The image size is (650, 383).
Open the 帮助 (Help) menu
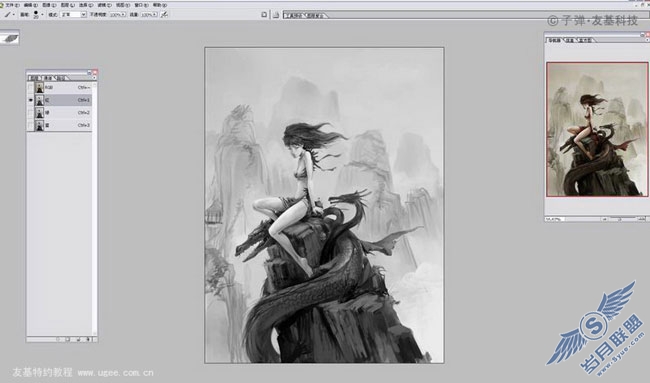pyautogui.click(x=160, y=5)
